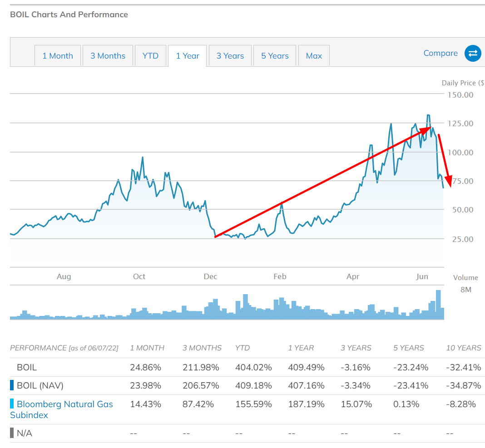
Task: Click BOIL 1 month value 24.86%
Action: [145, 367]
